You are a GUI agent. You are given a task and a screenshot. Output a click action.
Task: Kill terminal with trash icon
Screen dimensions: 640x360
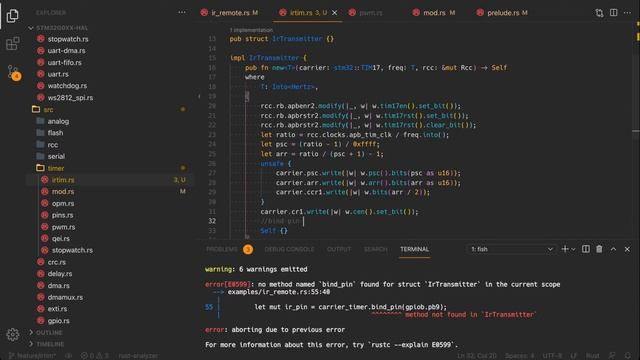click(599, 249)
